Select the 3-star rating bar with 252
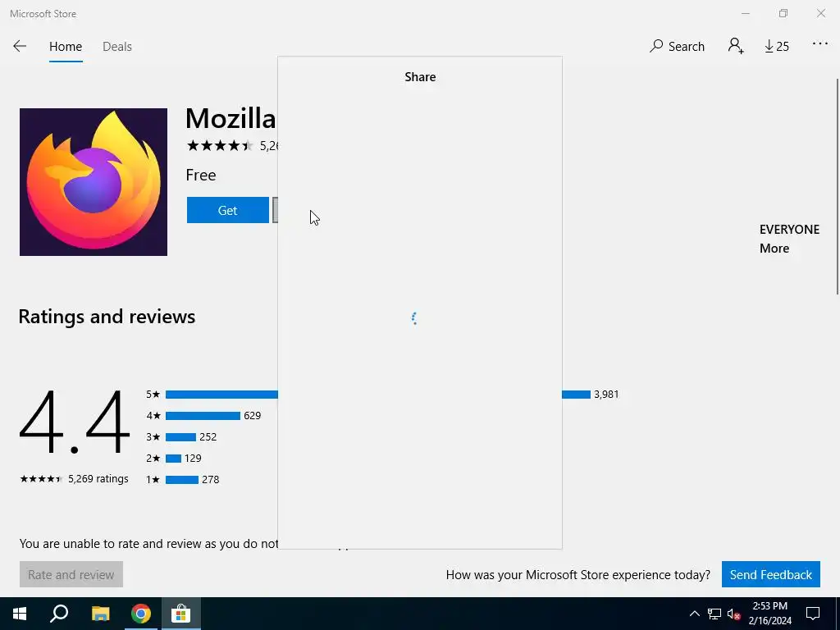This screenshot has width=840, height=630. coord(180,437)
